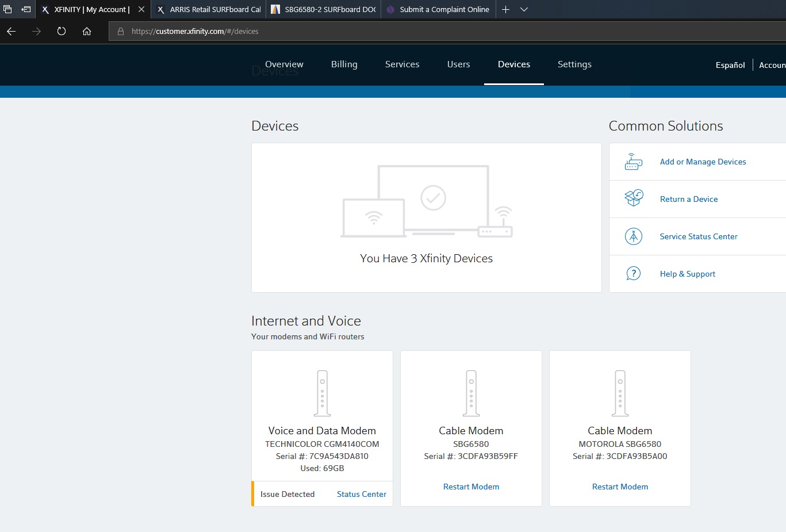This screenshot has height=532, width=786.
Task: Close the XFINITY My Account tab
Action: (141, 10)
